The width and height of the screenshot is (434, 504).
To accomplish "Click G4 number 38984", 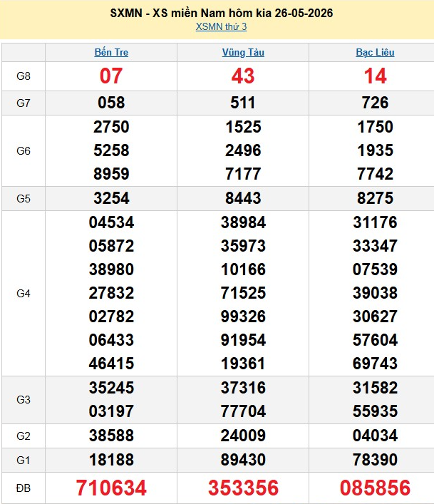I will tap(243, 222).
